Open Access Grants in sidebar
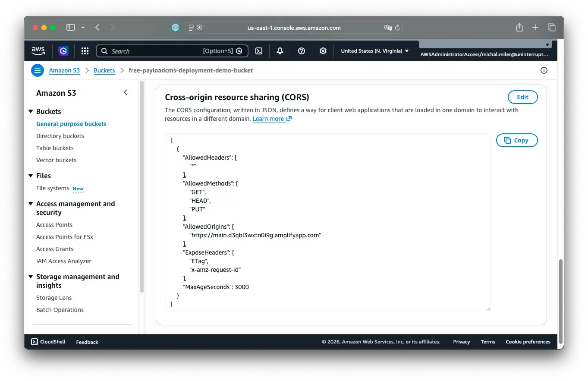The height and width of the screenshot is (381, 588). [55, 249]
